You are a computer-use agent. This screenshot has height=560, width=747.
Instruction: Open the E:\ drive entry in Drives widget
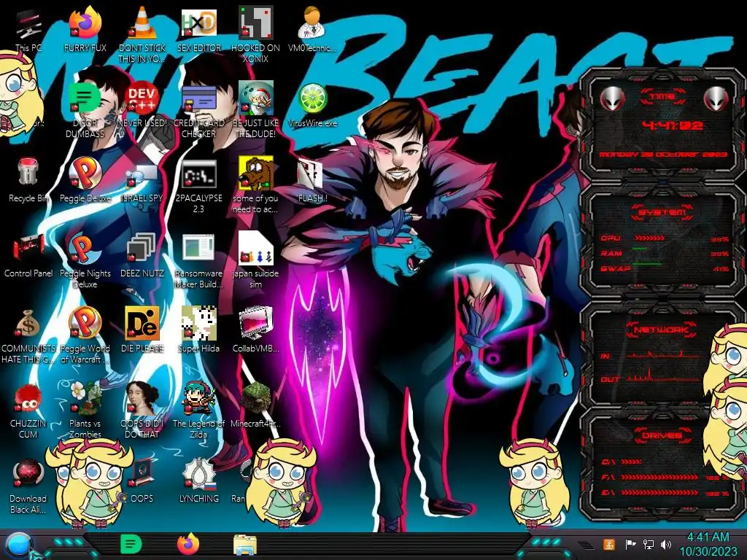point(663,493)
